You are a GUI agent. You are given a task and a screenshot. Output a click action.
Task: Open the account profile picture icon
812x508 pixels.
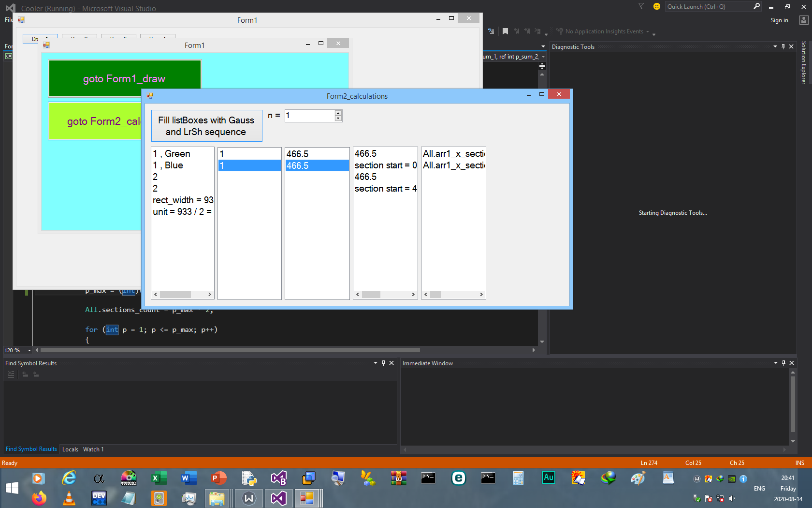pyautogui.click(x=804, y=20)
